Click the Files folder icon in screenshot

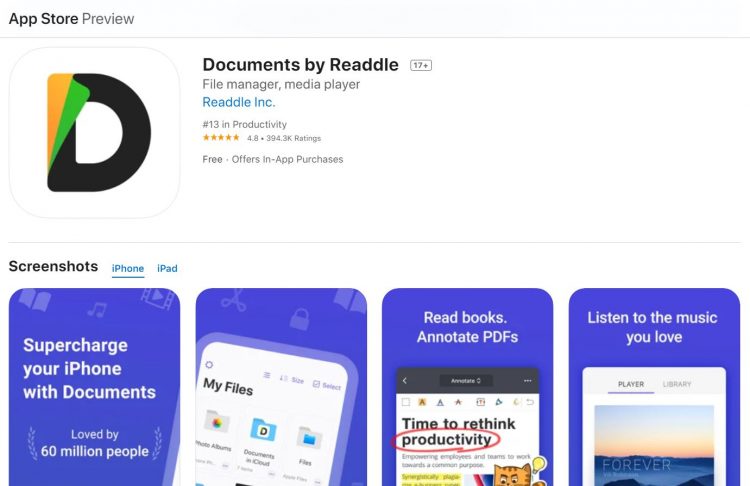309,438
